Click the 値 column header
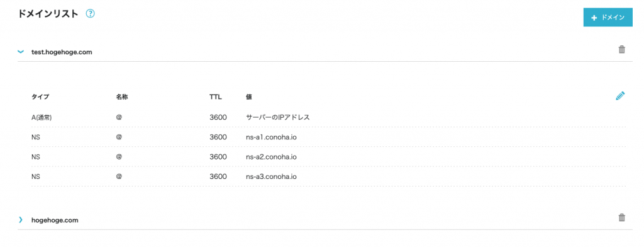Viewport: 644px width, 247px height. pos(249,98)
